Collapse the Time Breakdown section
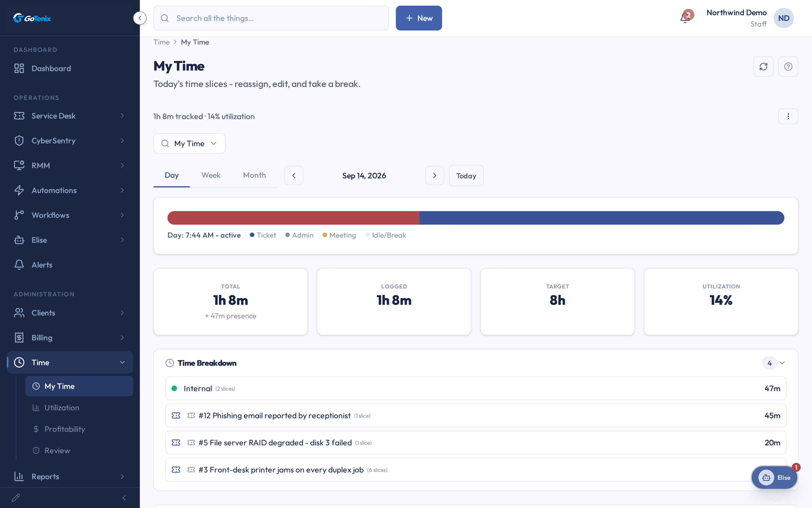This screenshot has height=508, width=812. 782,363
